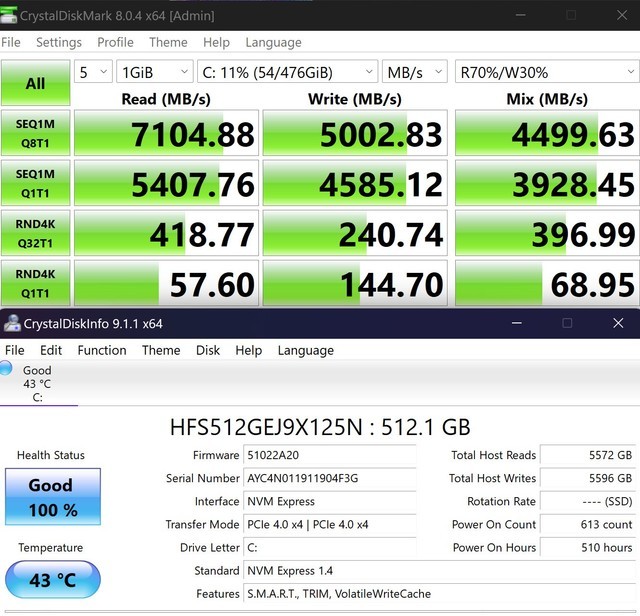Start the SEQ1M Q8T1 test
The height and width of the screenshot is (616, 640).
pyautogui.click(x=35, y=133)
